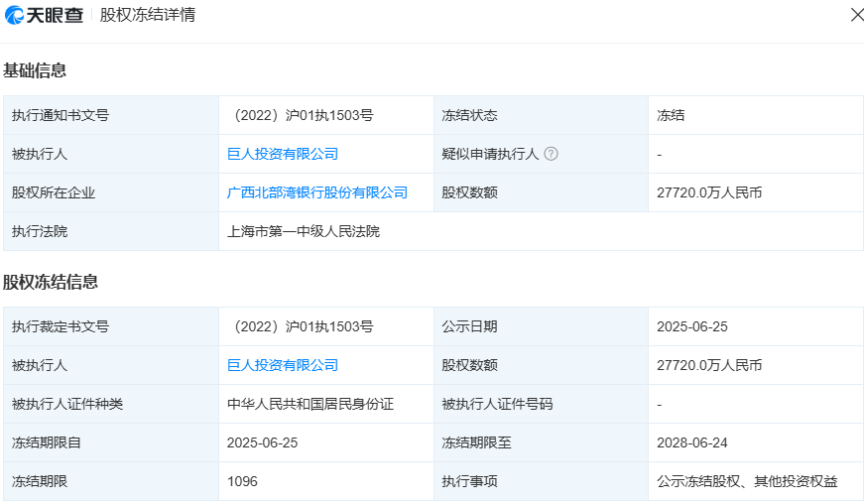Open 广西北部湾银行股份有限公司 company link

317,192
